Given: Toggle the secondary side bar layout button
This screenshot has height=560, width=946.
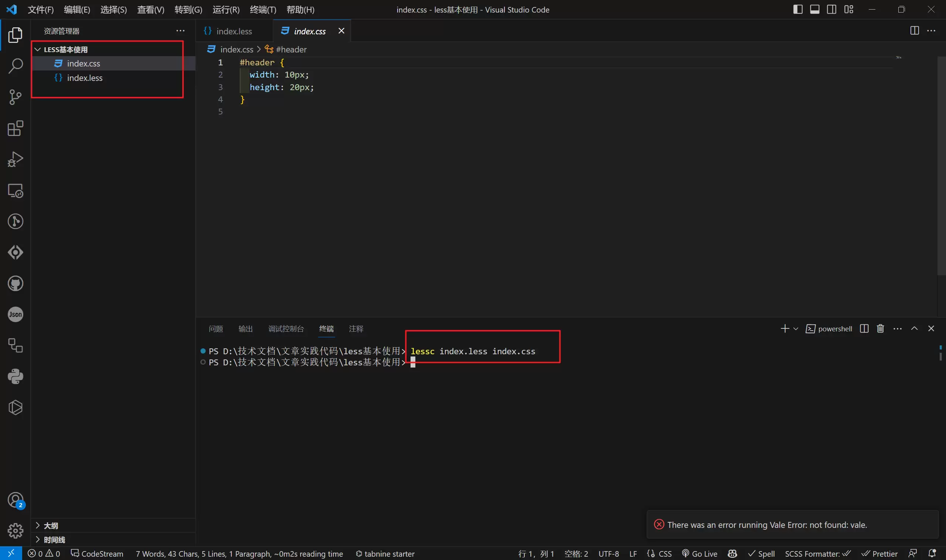Looking at the screenshot, I should tap(831, 10).
